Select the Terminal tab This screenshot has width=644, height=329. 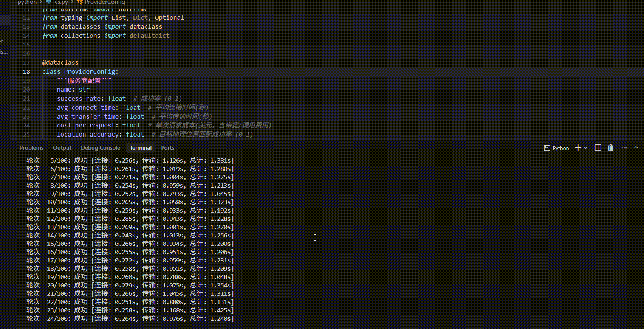pyautogui.click(x=141, y=148)
